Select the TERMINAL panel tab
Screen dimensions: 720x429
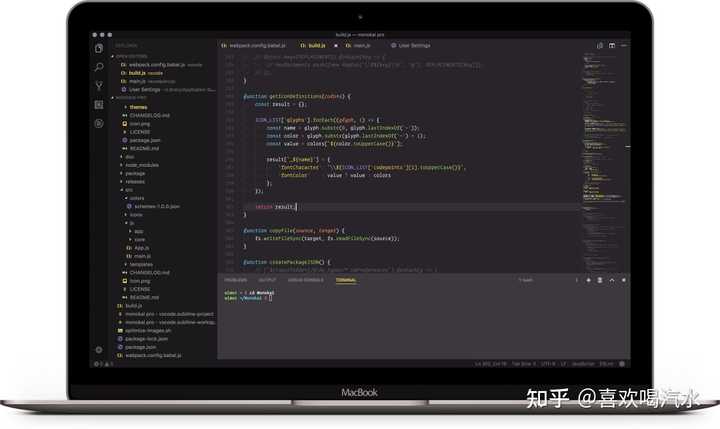(346, 280)
